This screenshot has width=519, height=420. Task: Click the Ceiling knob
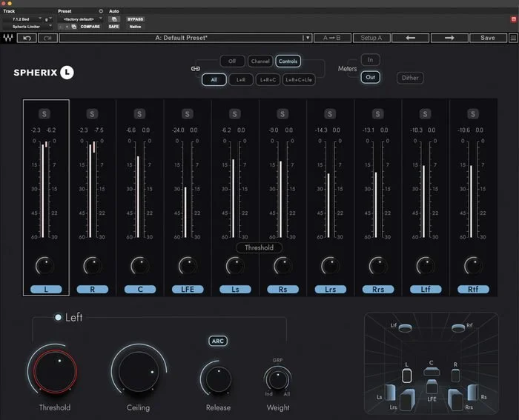point(139,371)
